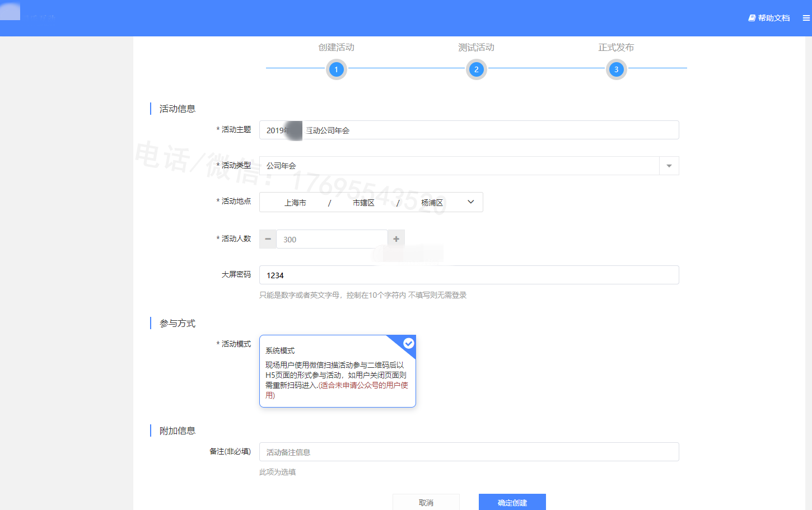Open the 公司年会 activity type select box
Screen dimensions: 812x510
tap(459, 166)
